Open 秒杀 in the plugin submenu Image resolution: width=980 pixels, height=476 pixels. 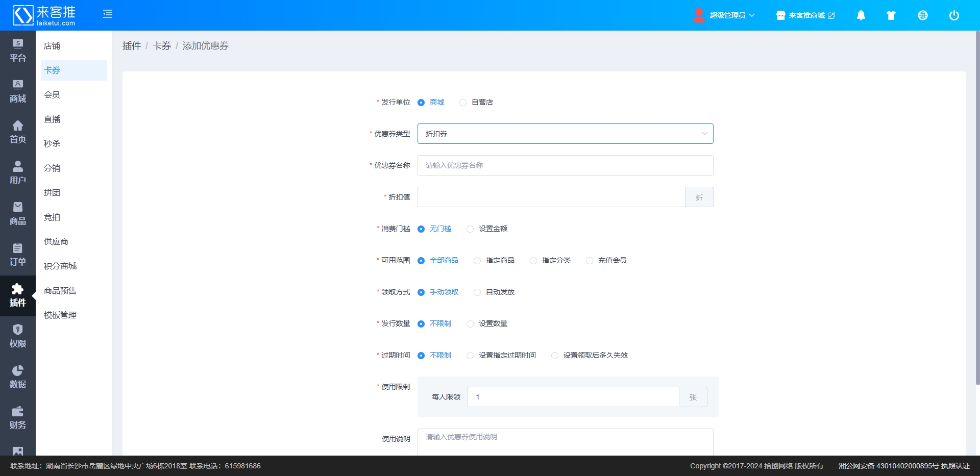tap(52, 144)
